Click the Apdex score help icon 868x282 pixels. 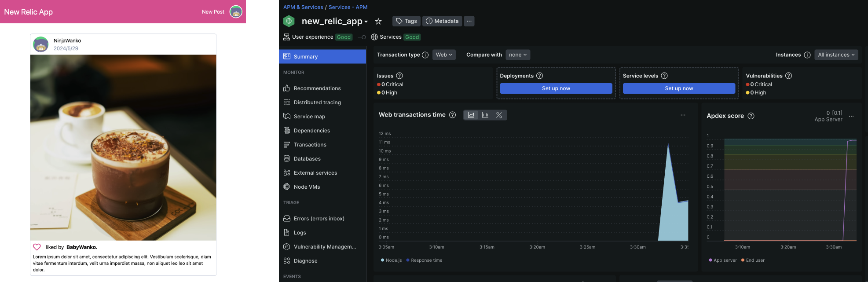tap(751, 116)
